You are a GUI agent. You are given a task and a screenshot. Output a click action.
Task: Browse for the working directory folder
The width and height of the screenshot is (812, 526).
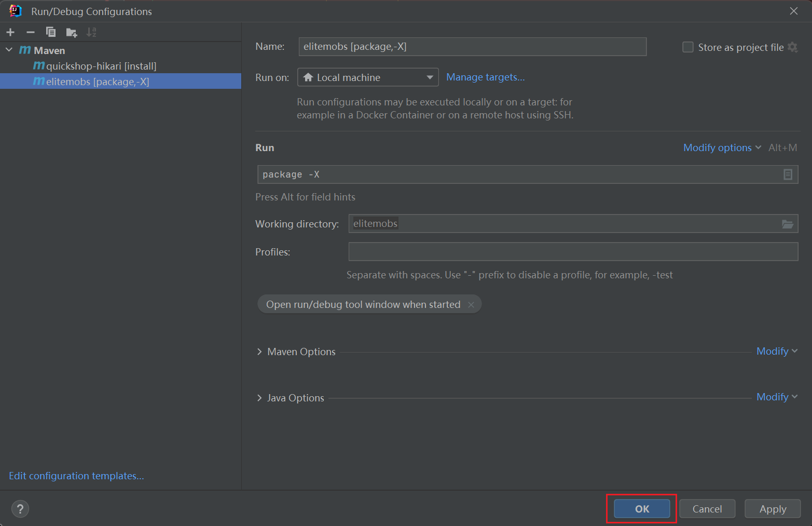pyautogui.click(x=788, y=224)
